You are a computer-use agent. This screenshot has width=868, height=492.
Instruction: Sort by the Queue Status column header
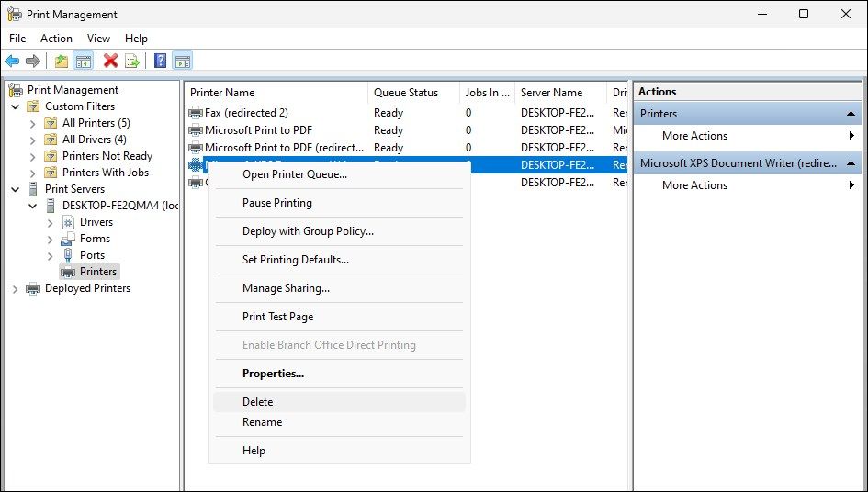405,93
